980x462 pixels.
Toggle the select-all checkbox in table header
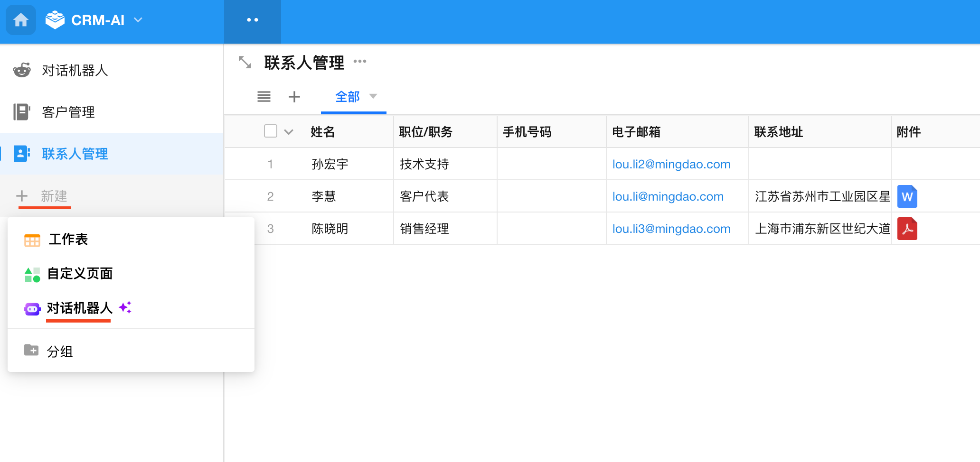point(271,131)
